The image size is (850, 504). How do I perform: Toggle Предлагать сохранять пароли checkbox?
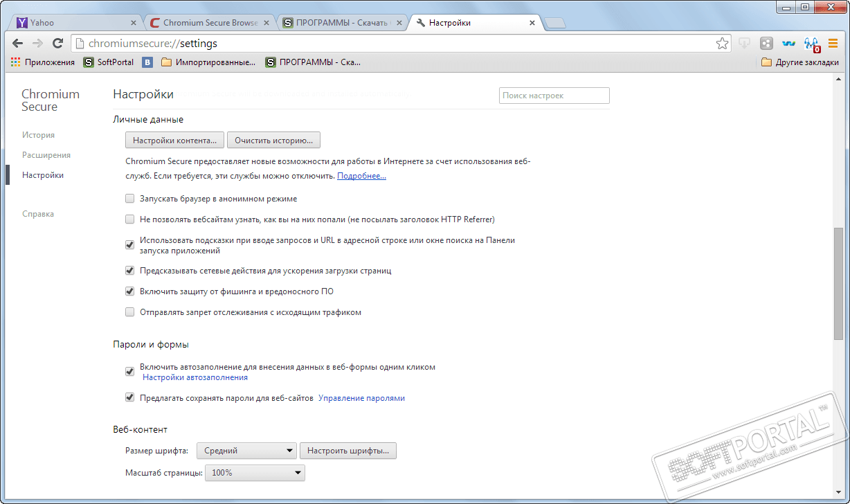[x=129, y=398]
